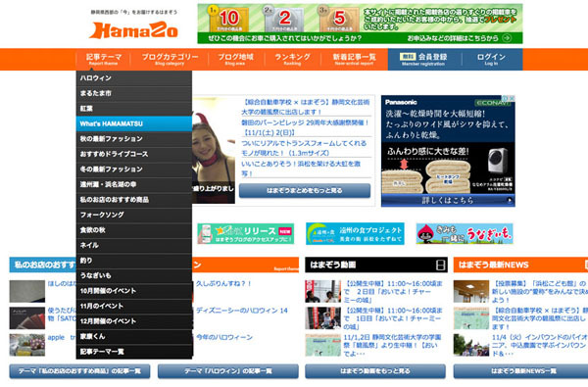Click the Halloween girl featured photo

pyautogui.click(x=214, y=150)
